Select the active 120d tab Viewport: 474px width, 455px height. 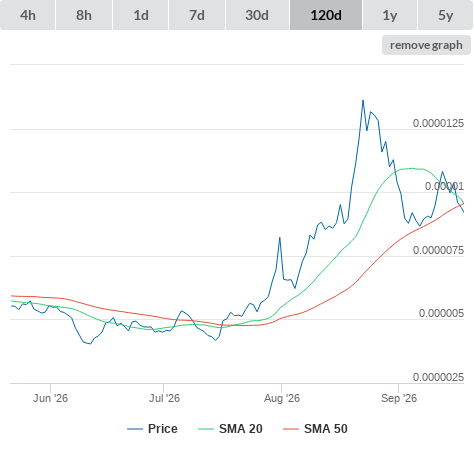(326, 15)
